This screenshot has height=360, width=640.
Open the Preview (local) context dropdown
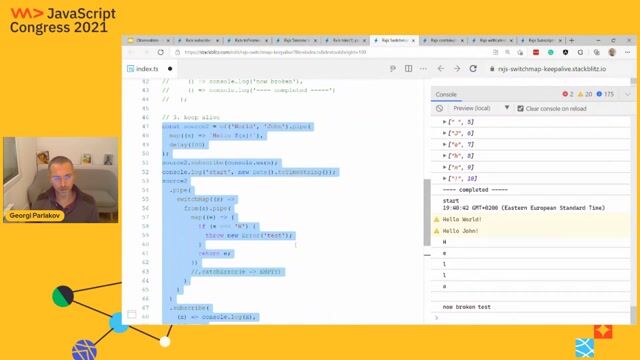coord(481,108)
